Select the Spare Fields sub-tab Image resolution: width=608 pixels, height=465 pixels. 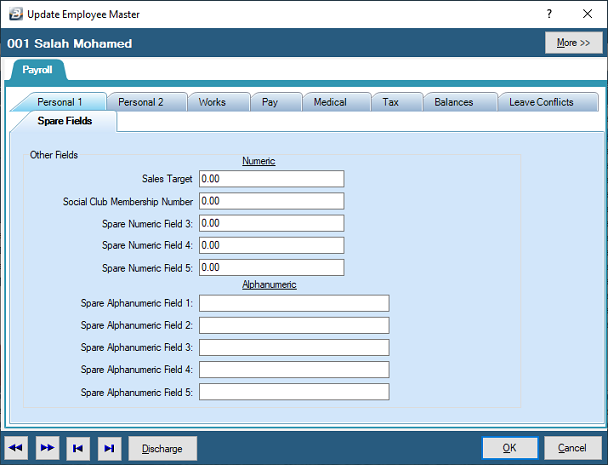click(x=65, y=121)
